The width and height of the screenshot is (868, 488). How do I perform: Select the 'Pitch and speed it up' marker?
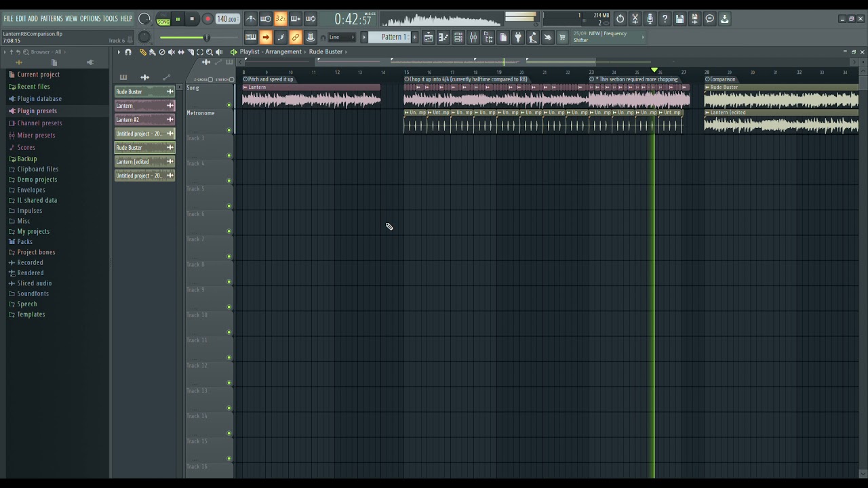click(x=269, y=79)
